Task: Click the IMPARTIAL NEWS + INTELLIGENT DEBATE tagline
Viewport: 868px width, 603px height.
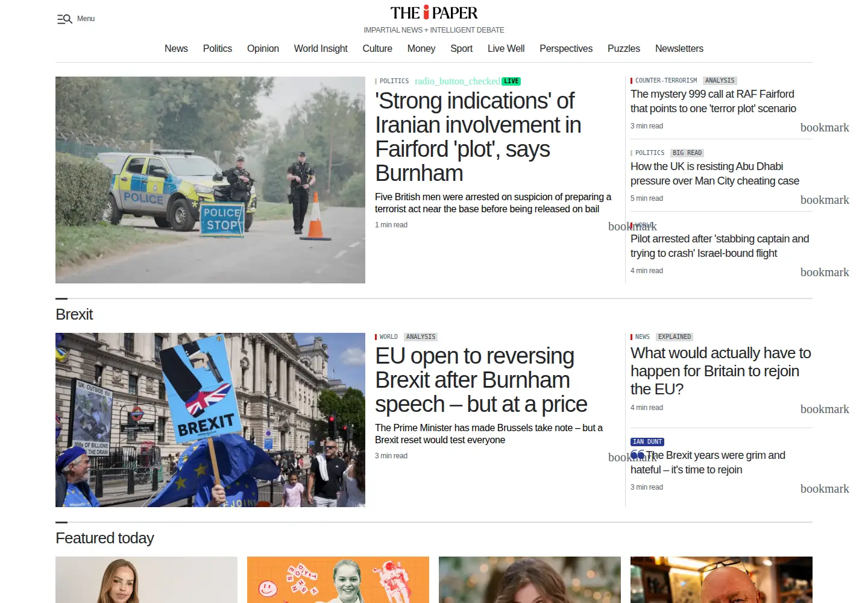Action: click(x=434, y=30)
